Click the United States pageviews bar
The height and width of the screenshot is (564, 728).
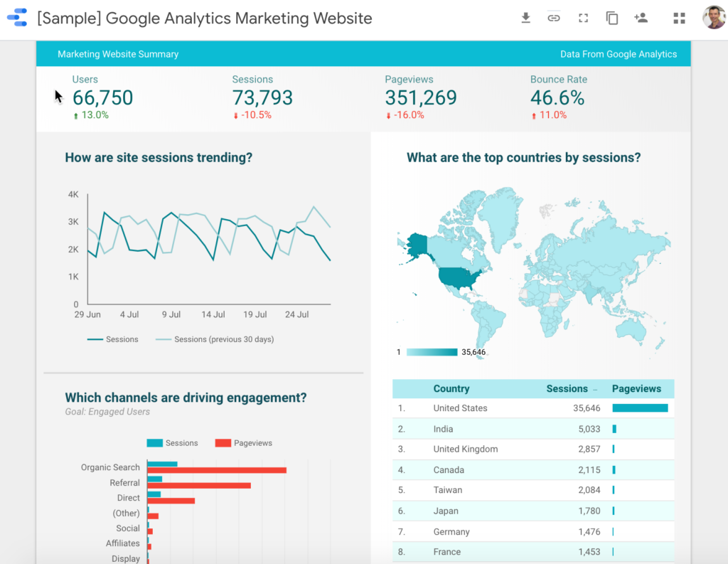coord(641,408)
